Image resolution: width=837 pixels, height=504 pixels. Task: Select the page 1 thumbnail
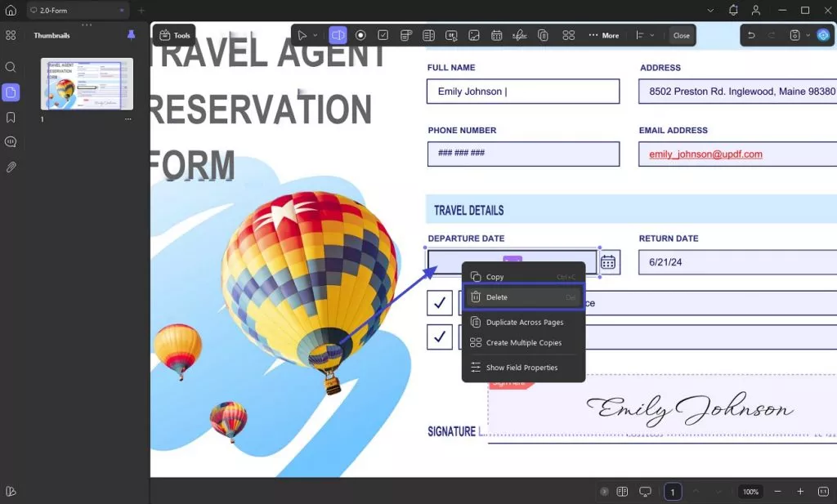pos(87,84)
